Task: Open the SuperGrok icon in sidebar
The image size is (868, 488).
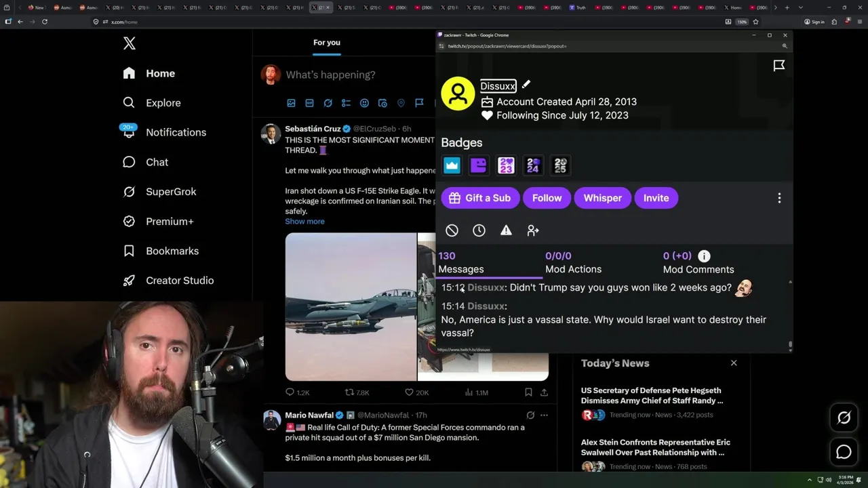Action: [129, 192]
